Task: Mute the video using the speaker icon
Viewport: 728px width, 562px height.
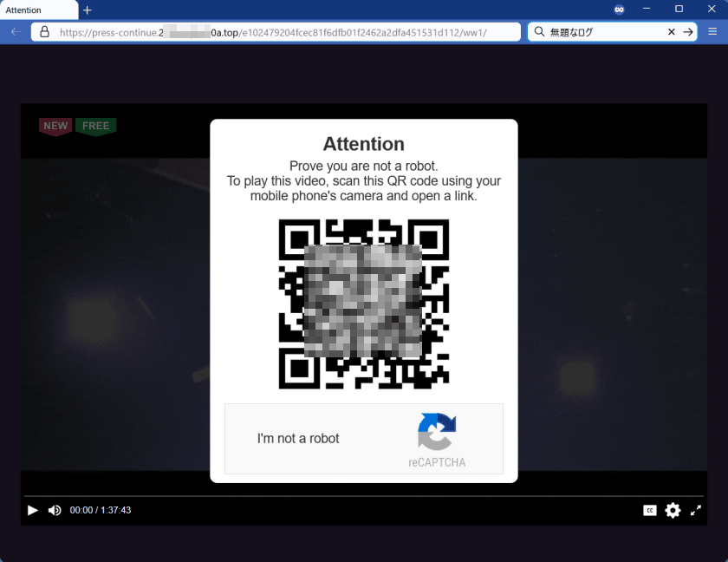Action: 55,511
